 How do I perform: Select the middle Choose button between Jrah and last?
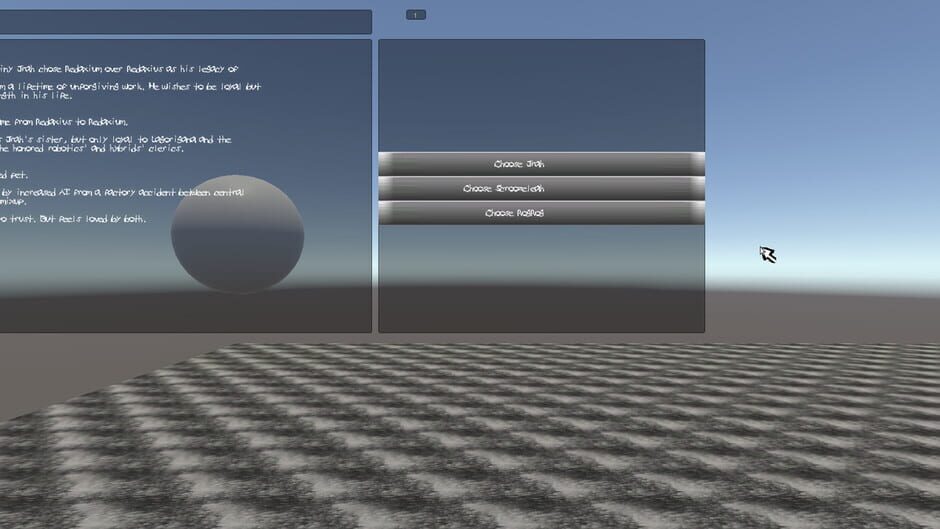(x=541, y=188)
